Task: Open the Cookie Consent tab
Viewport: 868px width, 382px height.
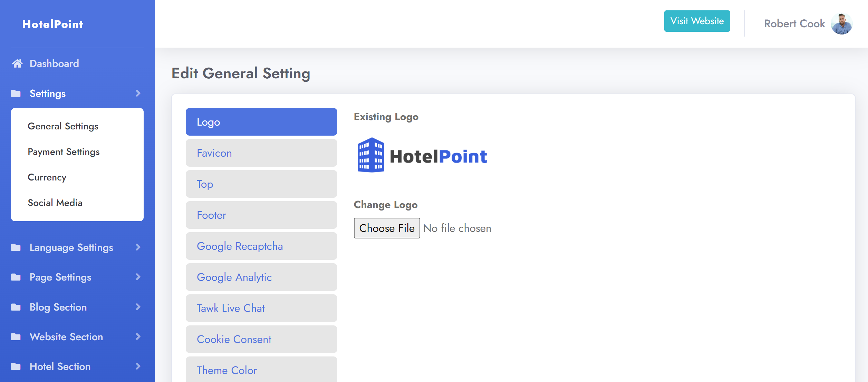Action: pyautogui.click(x=261, y=339)
